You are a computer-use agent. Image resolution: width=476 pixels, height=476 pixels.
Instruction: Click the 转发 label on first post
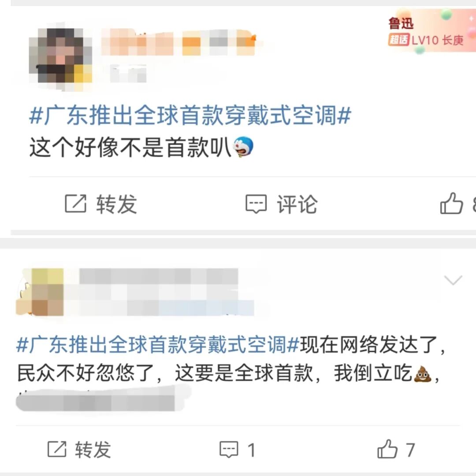tap(116, 204)
